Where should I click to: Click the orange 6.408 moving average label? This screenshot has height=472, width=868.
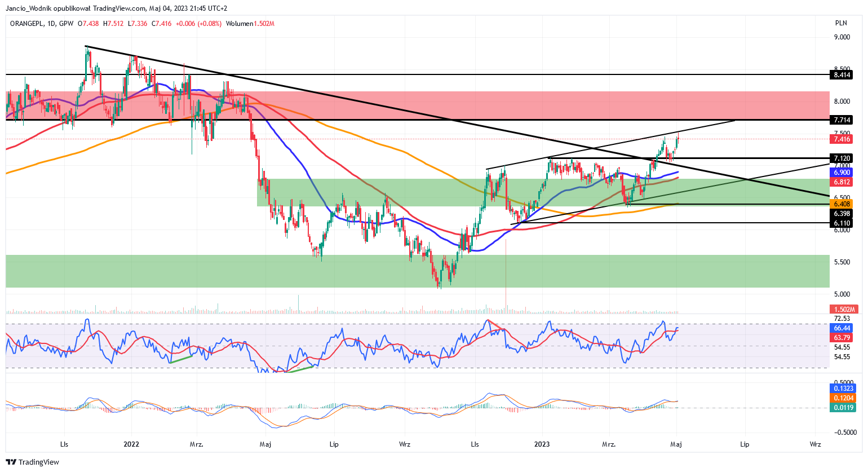(x=842, y=204)
